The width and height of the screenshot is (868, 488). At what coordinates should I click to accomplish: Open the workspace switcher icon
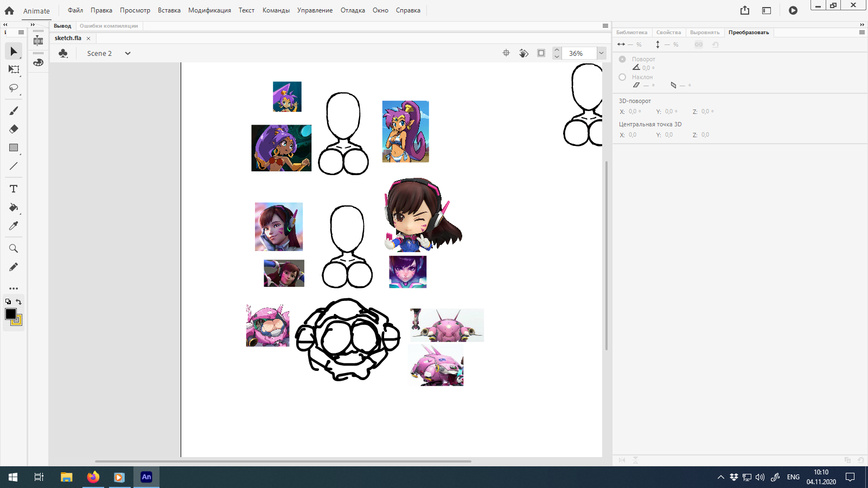click(x=767, y=10)
